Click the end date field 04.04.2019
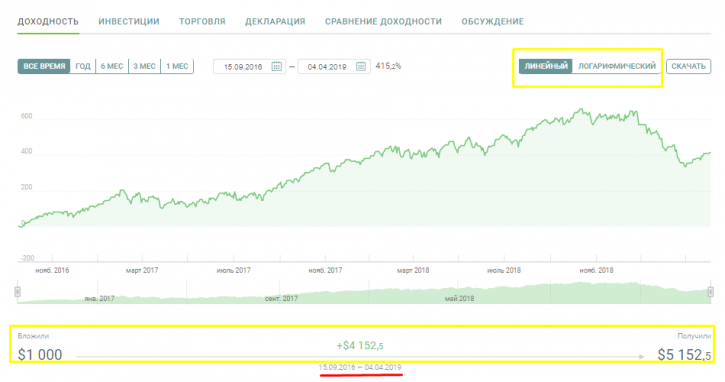This screenshot has width=725, height=382. 334,67
